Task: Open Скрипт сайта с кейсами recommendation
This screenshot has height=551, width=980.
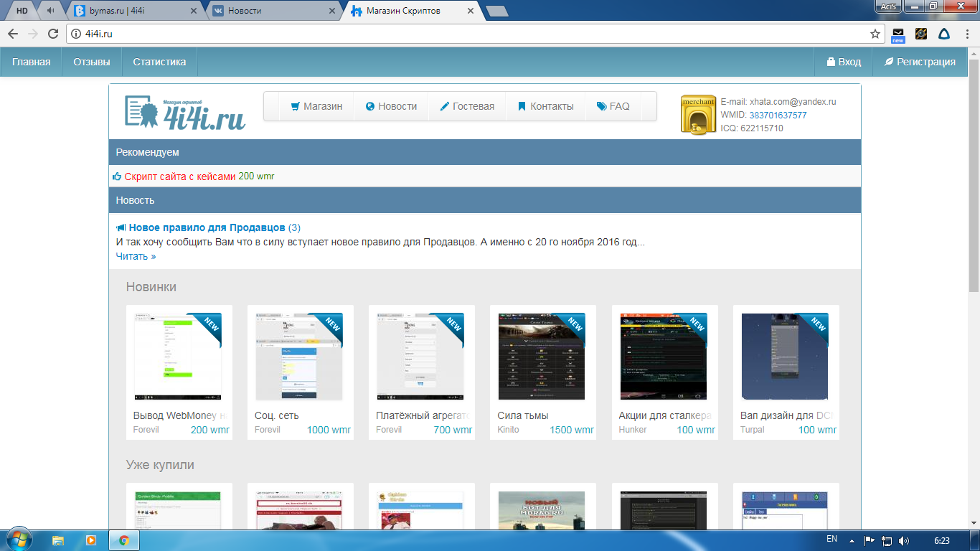Action: [x=179, y=176]
